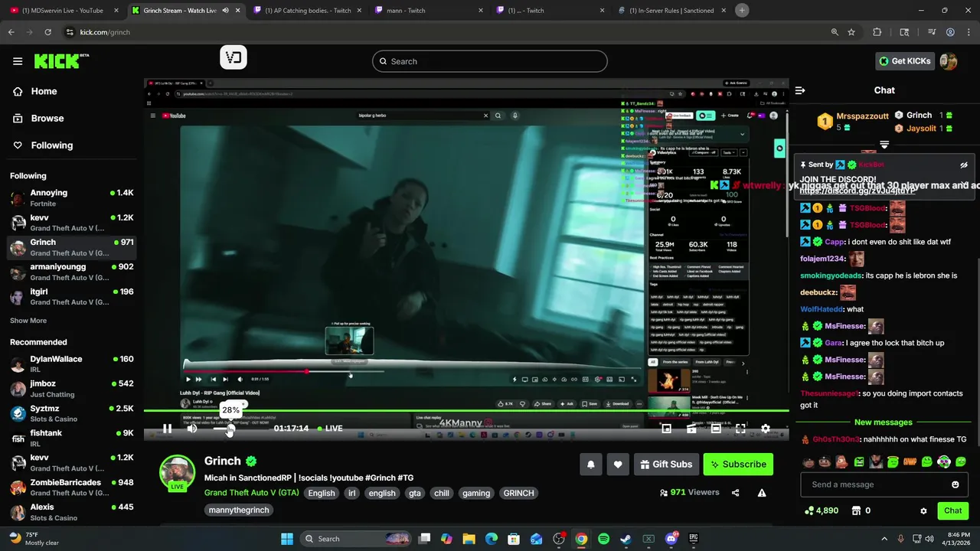The image size is (980, 551).
Task: Click the Get KICKs button
Action: 904,61
